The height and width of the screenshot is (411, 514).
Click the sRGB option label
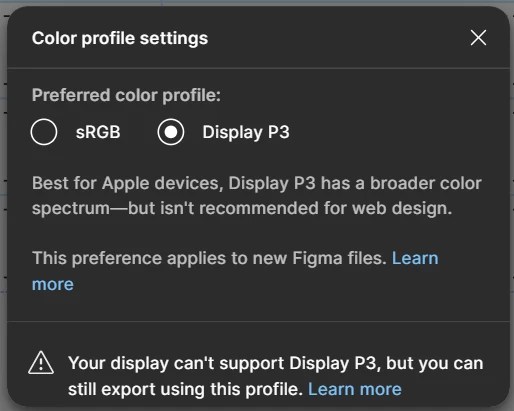click(98, 132)
